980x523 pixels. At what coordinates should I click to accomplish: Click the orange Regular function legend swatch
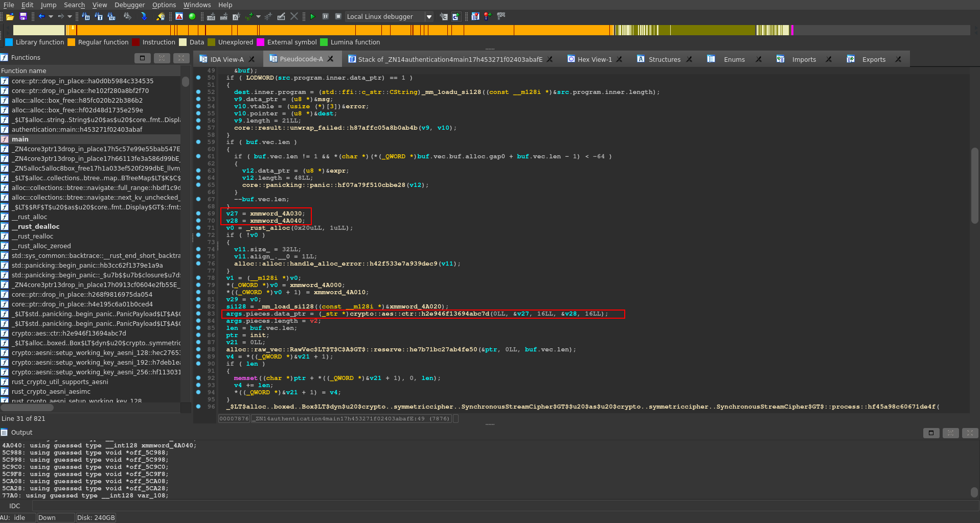pyautogui.click(x=72, y=42)
